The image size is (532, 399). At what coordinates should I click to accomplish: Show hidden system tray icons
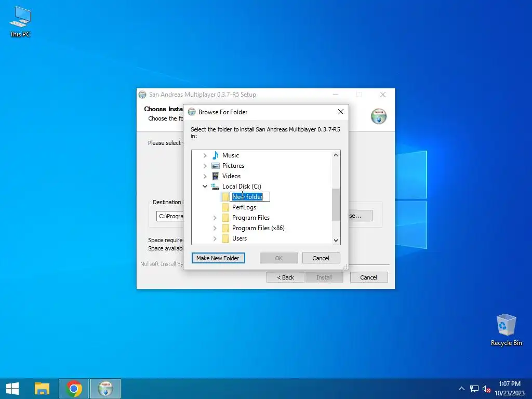click(461, 389)
